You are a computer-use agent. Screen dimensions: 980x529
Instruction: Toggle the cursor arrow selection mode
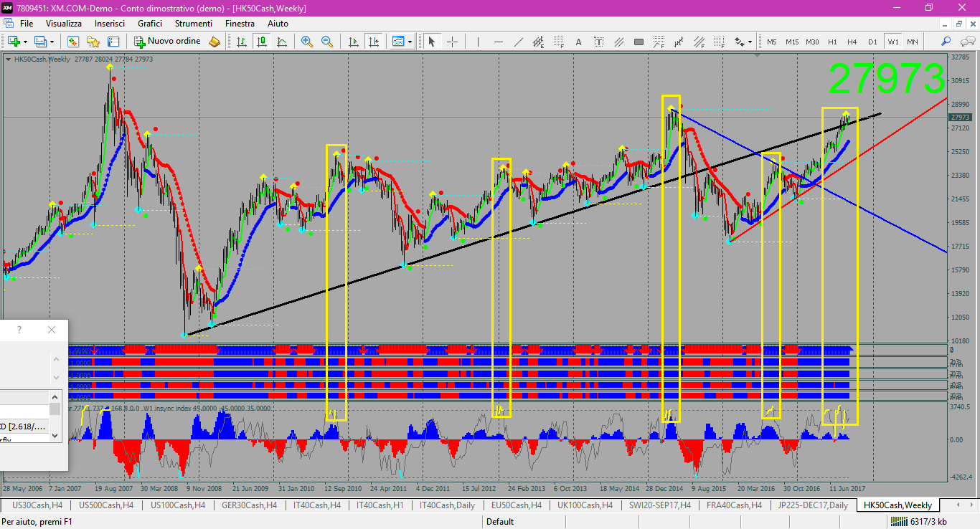(x=432, y=42)
